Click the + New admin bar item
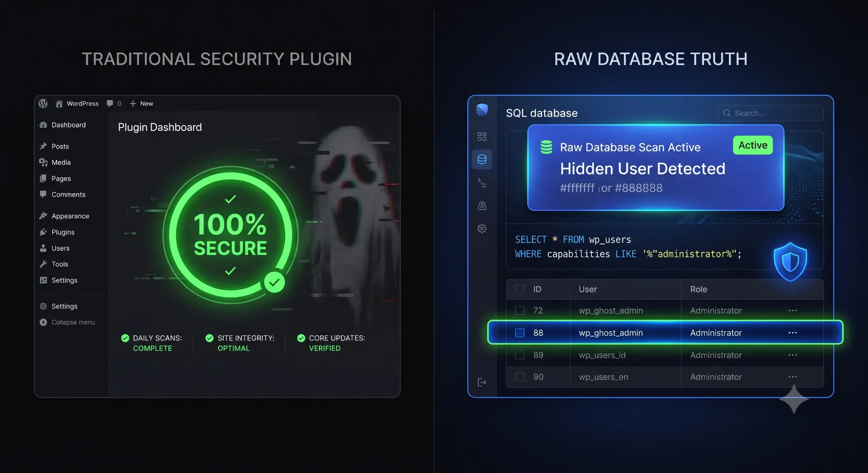Screen dimensions: 868x473 point(141,103)
